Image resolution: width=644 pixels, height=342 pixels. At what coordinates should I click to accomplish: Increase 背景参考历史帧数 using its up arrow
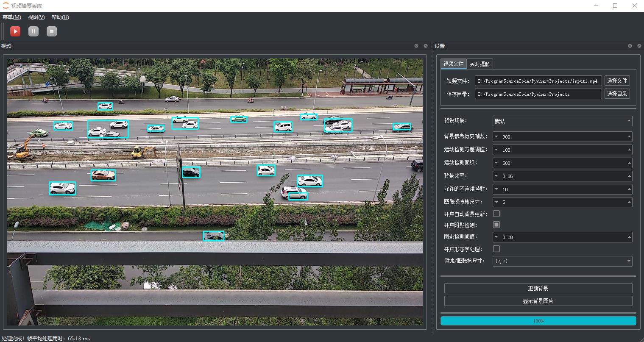point(629,136)
